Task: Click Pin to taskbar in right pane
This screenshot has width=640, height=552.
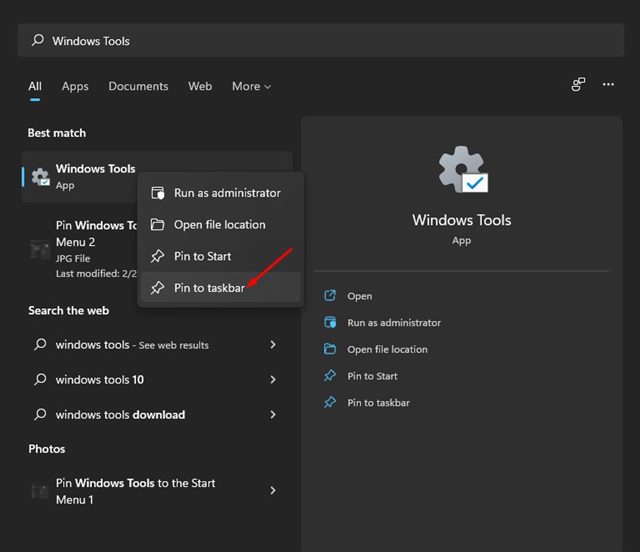Action: 378,402
